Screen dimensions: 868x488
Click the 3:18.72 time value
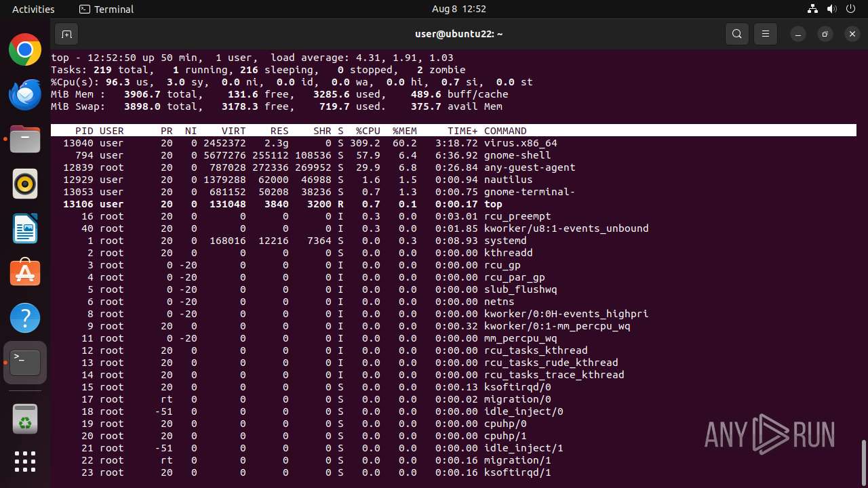(x=456, y=143)
